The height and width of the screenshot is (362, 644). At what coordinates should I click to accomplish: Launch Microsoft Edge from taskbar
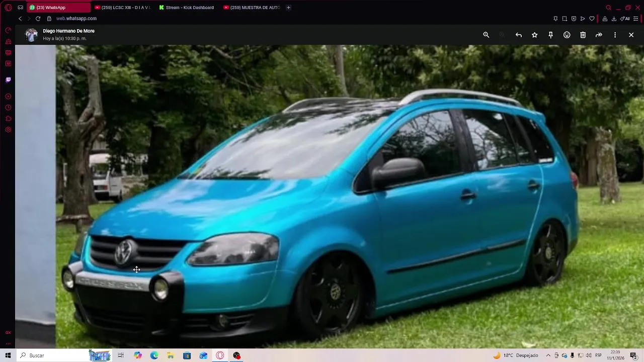coord(154,355)
